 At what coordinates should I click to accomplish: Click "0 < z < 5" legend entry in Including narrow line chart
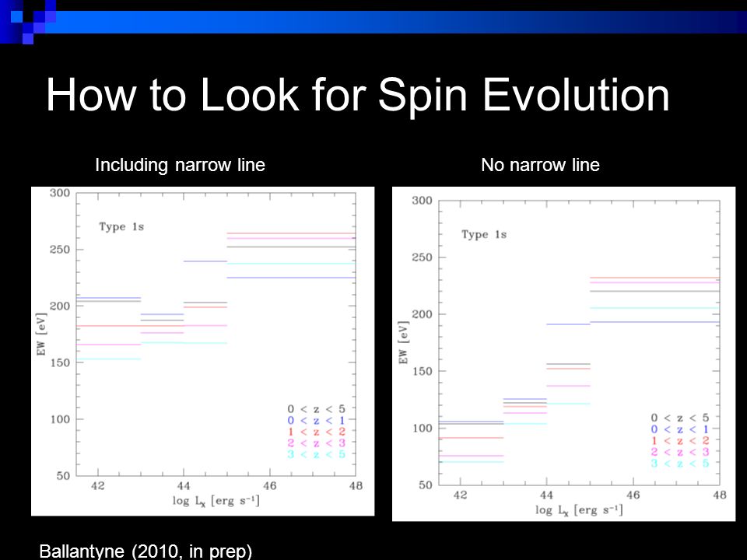tap(317, 409)
